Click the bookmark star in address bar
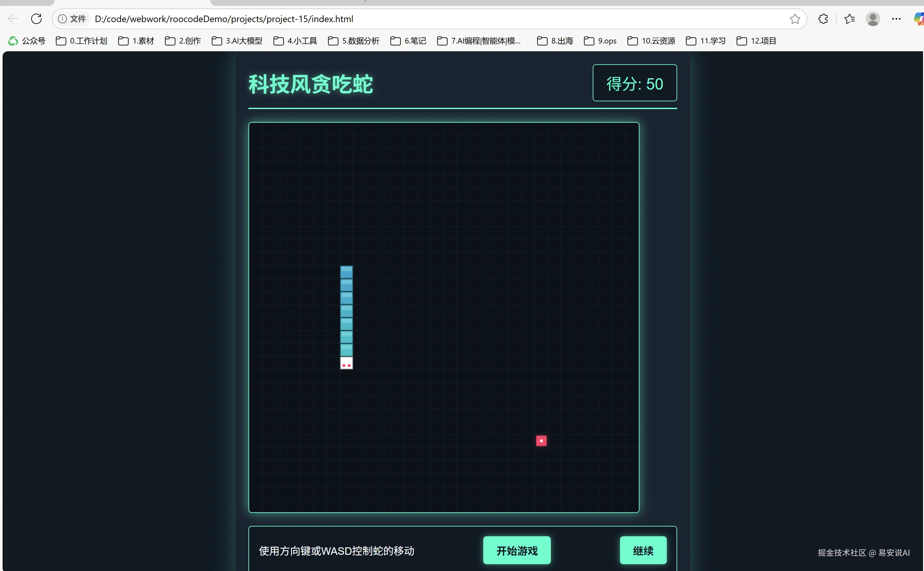The height and width of the screenshot is (571, 924). click(x=795, y=19)
